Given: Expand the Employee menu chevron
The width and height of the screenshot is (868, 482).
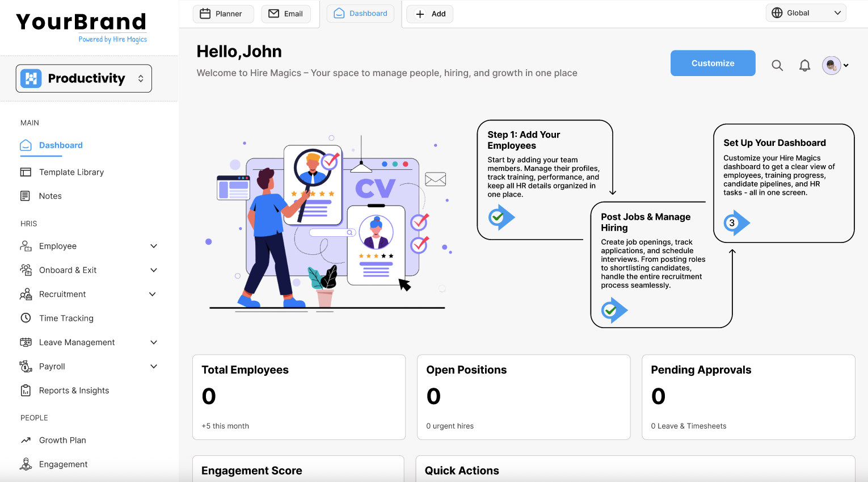Looking at the screenshot, I should coord(154,246).
